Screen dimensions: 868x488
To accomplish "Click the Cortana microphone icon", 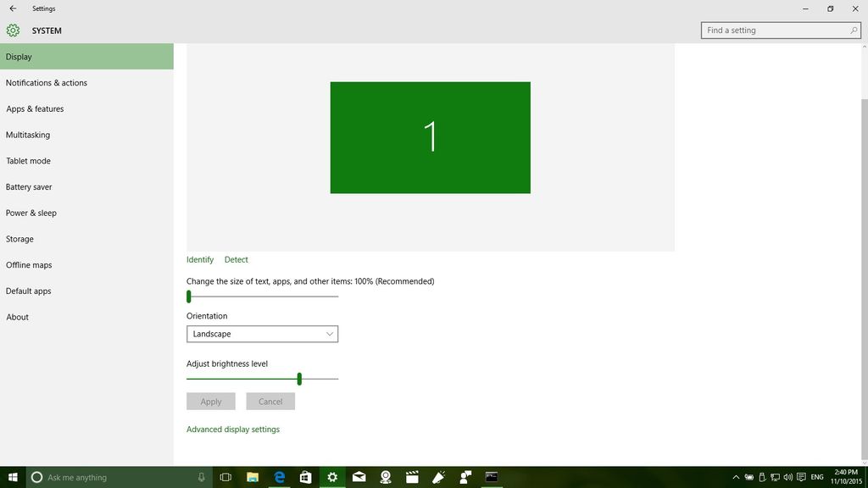I will [x=200, y=477].
